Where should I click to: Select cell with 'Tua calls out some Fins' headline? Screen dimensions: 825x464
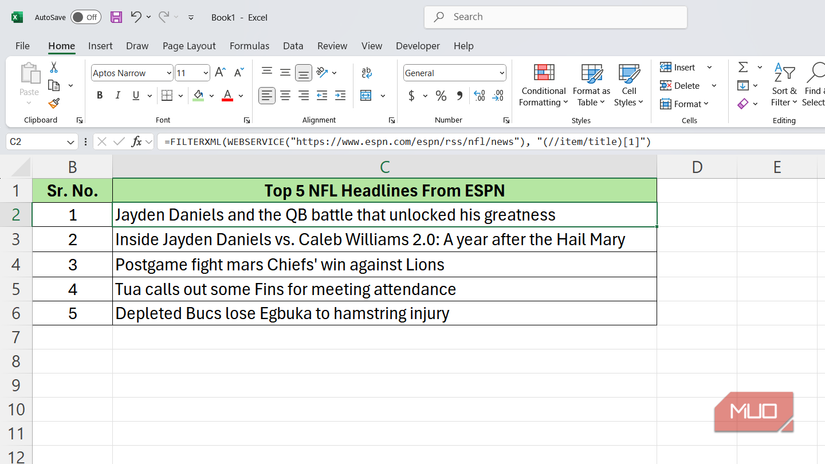coord(385,289)
